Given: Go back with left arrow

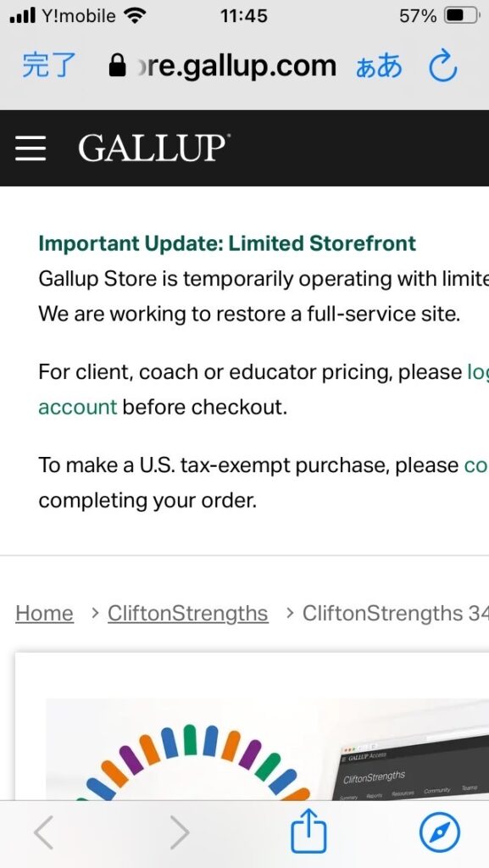Looking at the screenshot, I should click(x=44, y=832).
